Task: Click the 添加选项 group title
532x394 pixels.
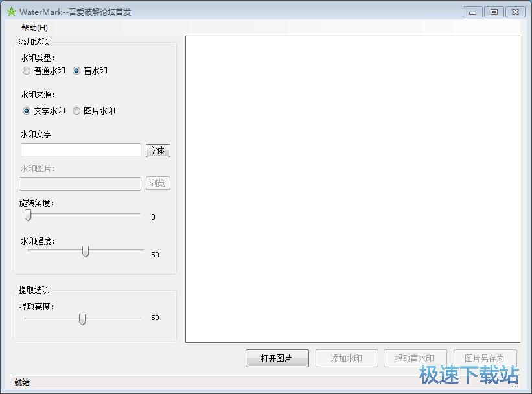Action: 34,41
